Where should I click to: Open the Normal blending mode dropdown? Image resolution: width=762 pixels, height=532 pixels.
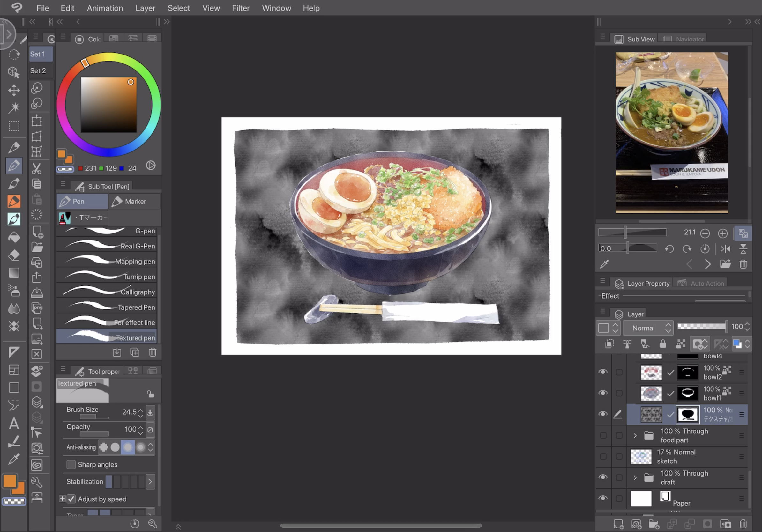[647, 328]
